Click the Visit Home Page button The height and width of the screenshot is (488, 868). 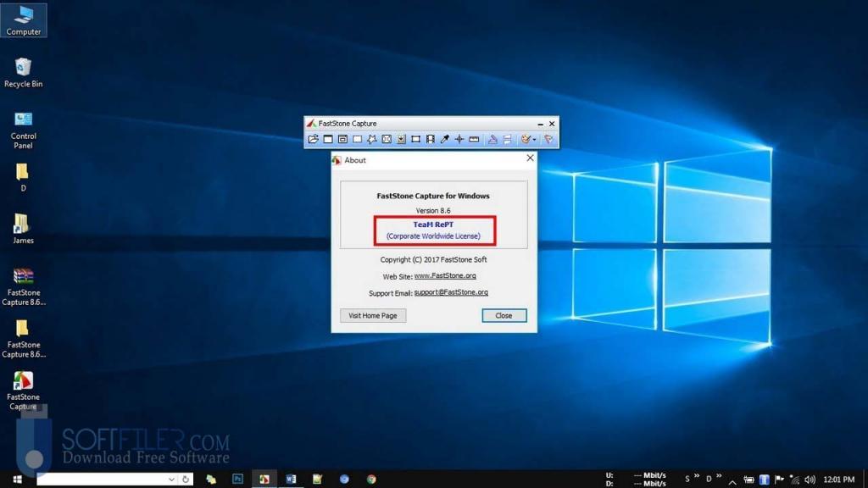coord(373,315)
